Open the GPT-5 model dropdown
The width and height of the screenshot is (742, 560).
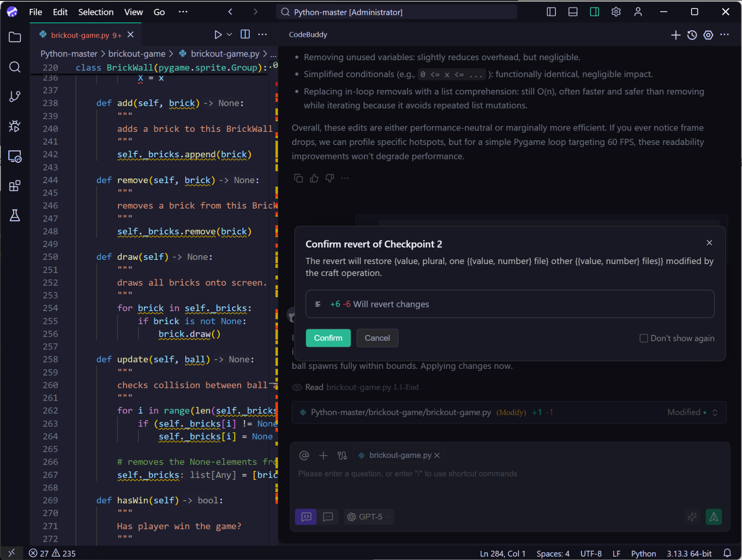pyautogui.click(x=368, y=517)
